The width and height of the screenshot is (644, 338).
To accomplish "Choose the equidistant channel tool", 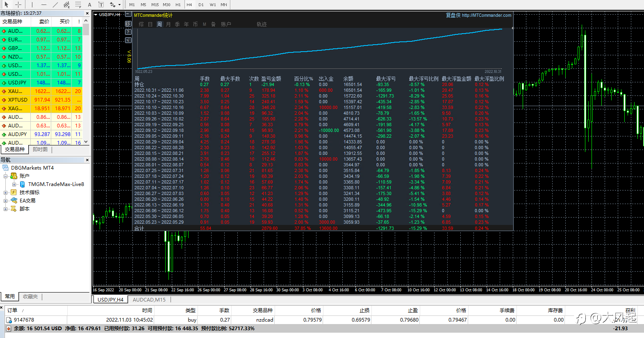I will 66,5.
